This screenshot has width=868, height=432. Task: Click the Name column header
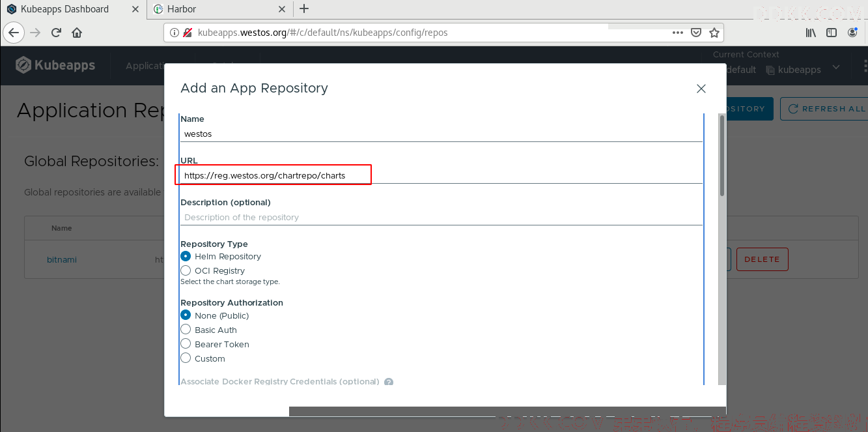[x=62, y=228]
